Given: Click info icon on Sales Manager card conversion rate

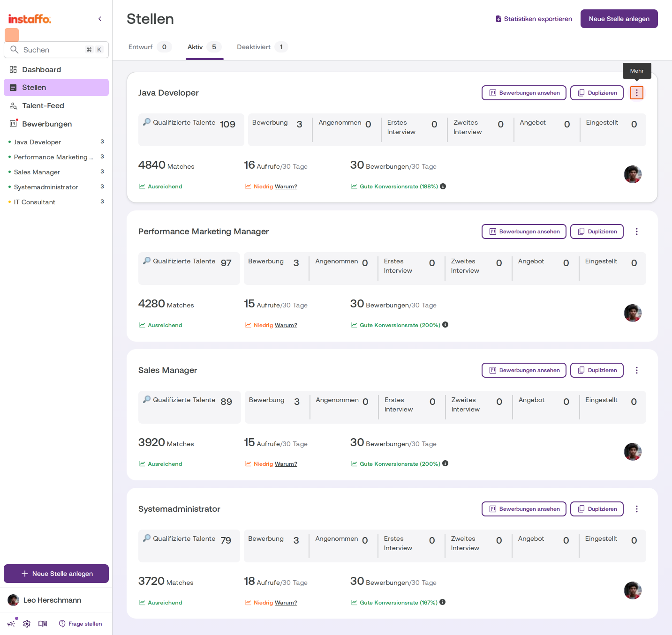Looking at the screenshot, I should point(445,463).
